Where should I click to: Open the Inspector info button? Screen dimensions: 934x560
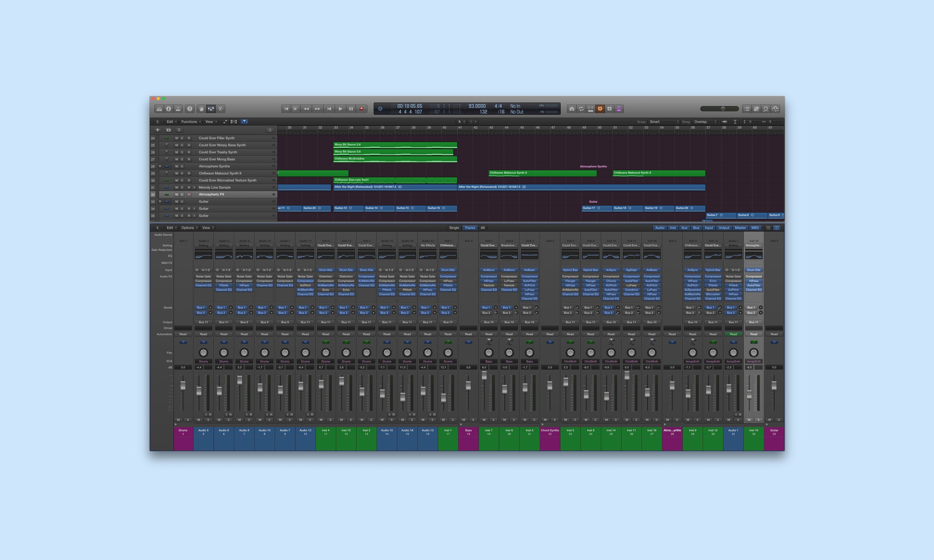click(169, 109)
